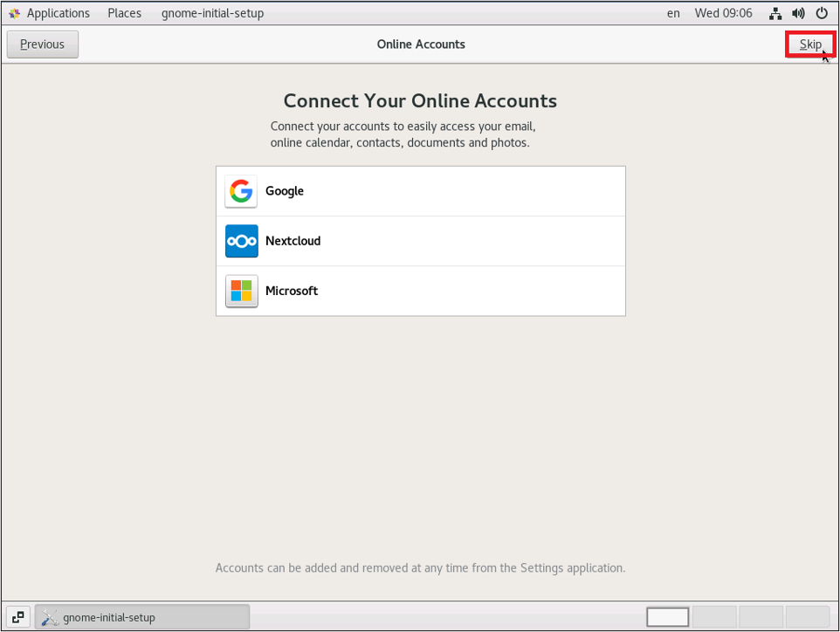Switch to the third workspace box
This screenshot has height=632, width=840.
point(761,617)
